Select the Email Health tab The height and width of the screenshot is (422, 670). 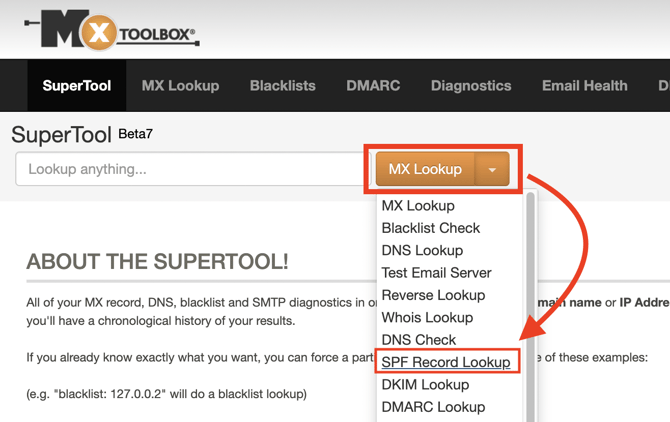pos(584,86)
